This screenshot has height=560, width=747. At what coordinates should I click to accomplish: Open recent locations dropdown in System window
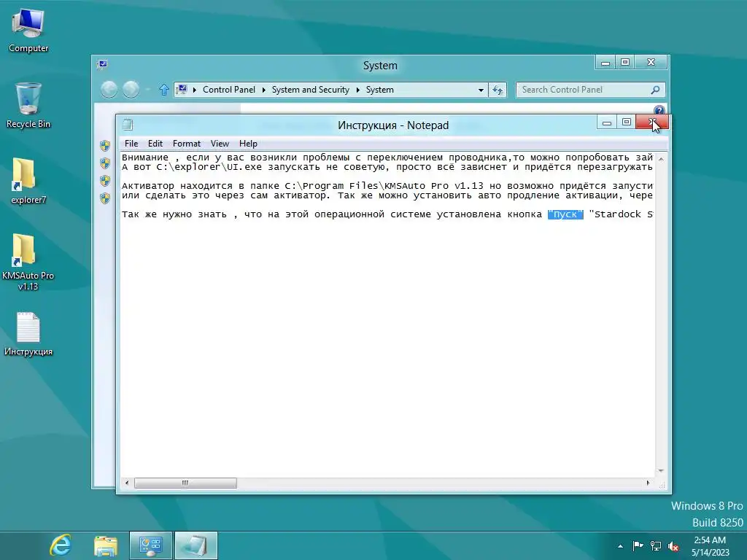[148, 90]
